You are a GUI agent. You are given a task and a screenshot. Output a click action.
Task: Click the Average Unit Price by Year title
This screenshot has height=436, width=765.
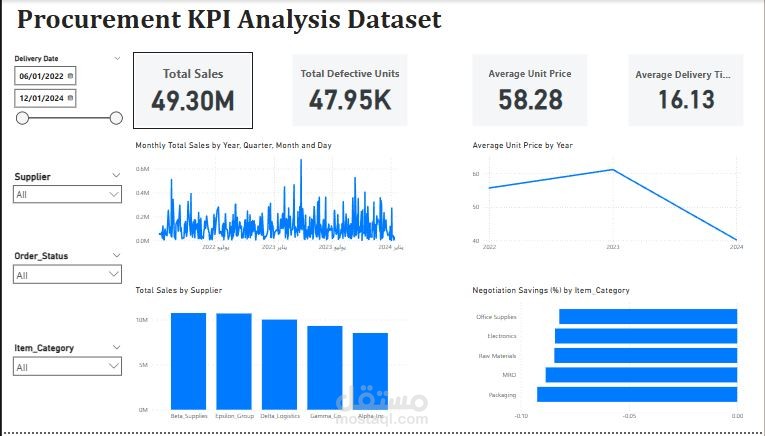523,145
